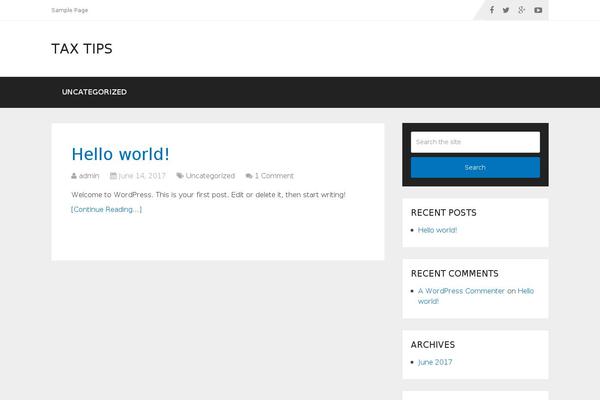
Task: Click the tags icon beside Uncategorized
Action: coord(180,176)
